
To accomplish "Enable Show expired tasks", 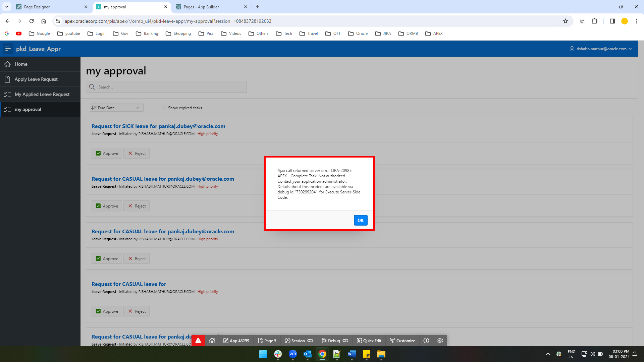I will click(x=163, y=108).
